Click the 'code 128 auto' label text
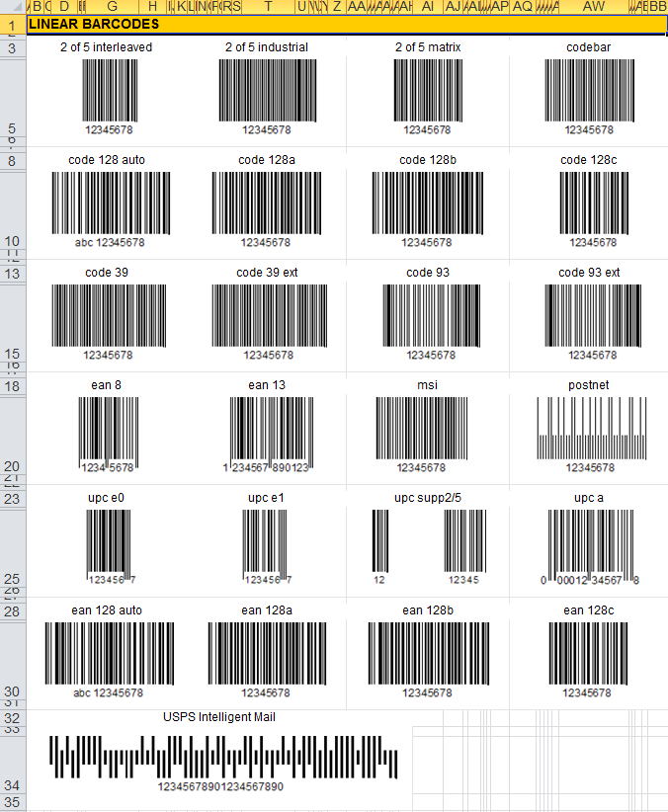This screenshot has height=812, width=668. (107, 160)
